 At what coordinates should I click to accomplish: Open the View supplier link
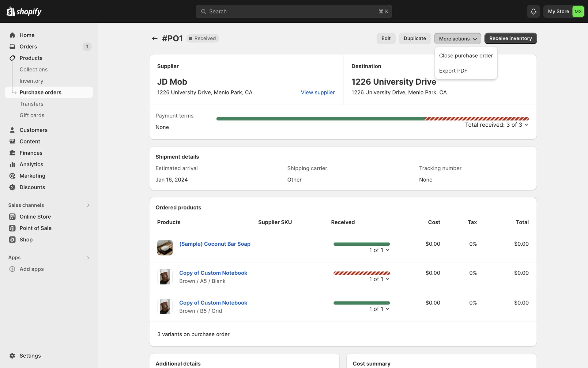point(318,92)
